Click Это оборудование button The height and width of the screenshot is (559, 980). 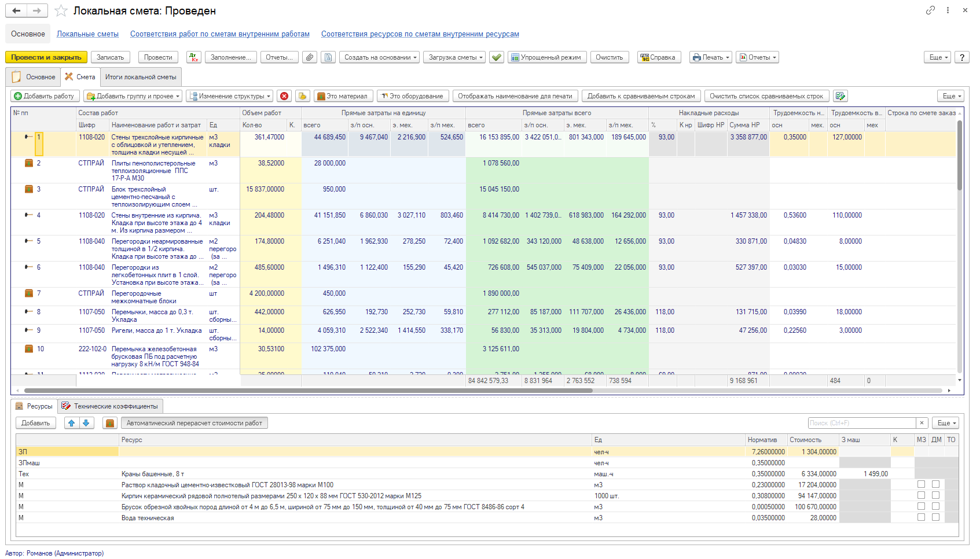tap(412, 96)
